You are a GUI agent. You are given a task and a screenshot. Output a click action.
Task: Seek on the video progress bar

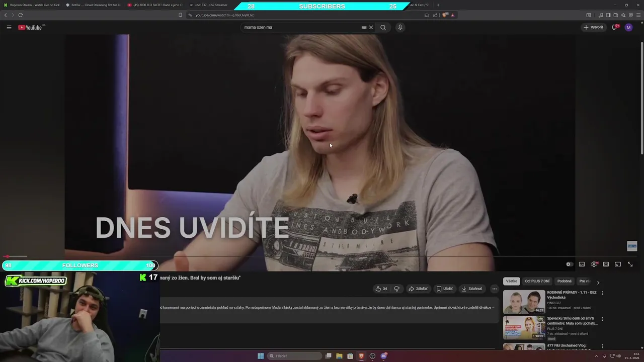point(320,256)
